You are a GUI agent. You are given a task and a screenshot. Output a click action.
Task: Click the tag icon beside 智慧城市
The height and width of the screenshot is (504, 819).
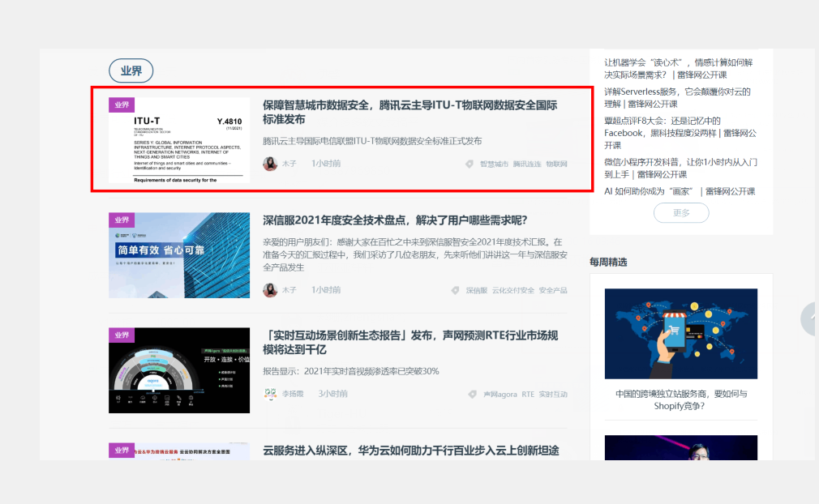coord(470,164)
